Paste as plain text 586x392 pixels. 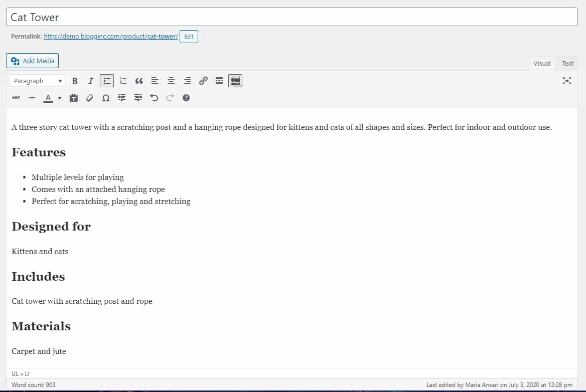[74, 98]
